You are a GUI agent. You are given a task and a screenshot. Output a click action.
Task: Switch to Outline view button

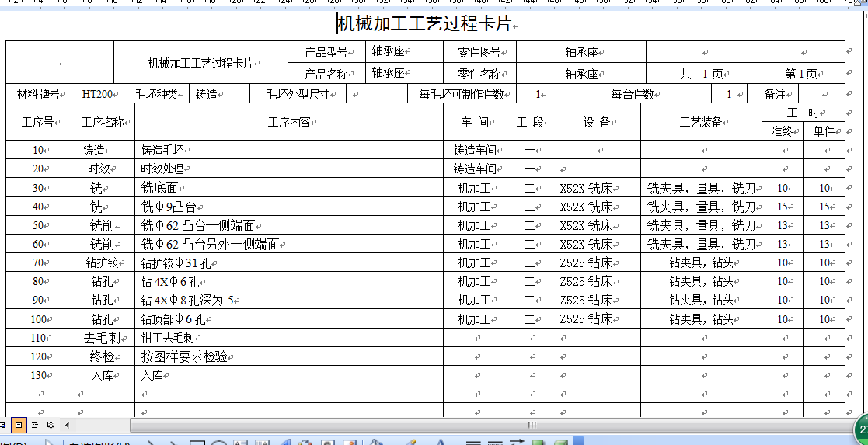[x=35, y=425]
